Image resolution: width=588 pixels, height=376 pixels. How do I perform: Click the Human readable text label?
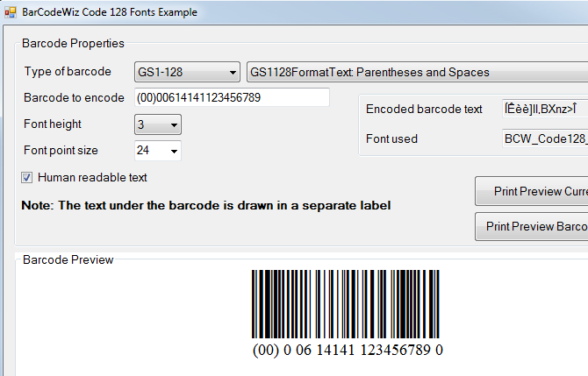(x=92, y=178)
